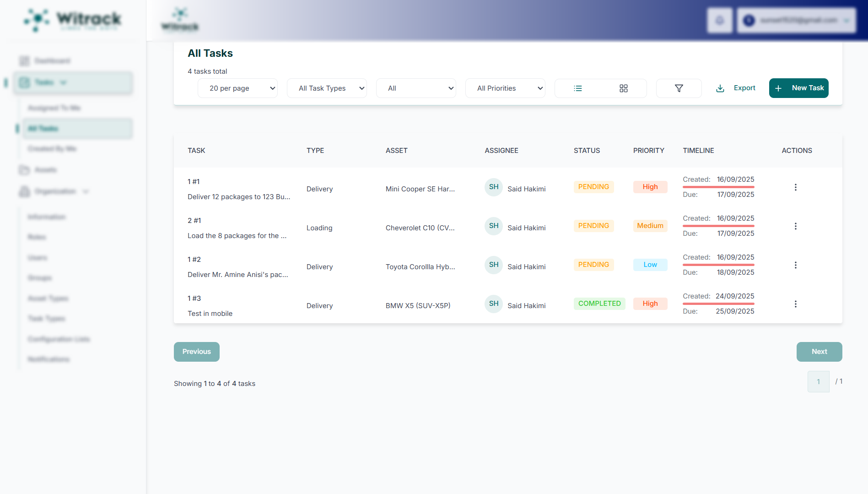Open the All Priorities dropdown

505,88
